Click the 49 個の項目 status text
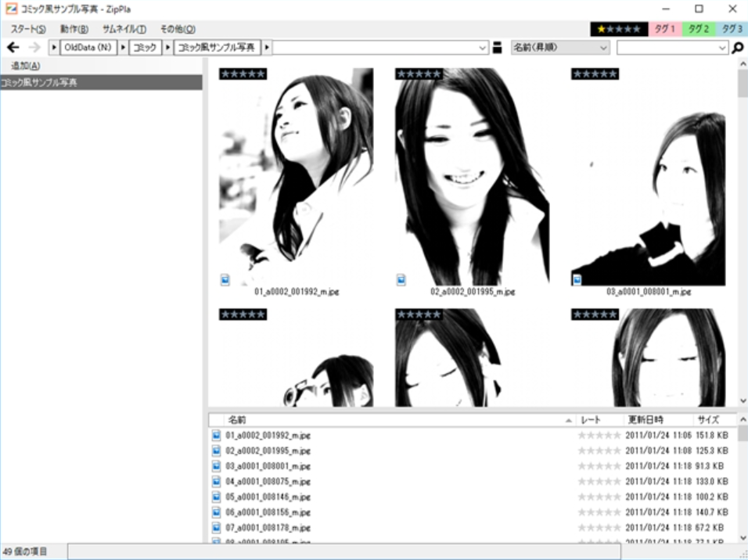The height and width of the screenshot is (560, 748). coord(25,551)
